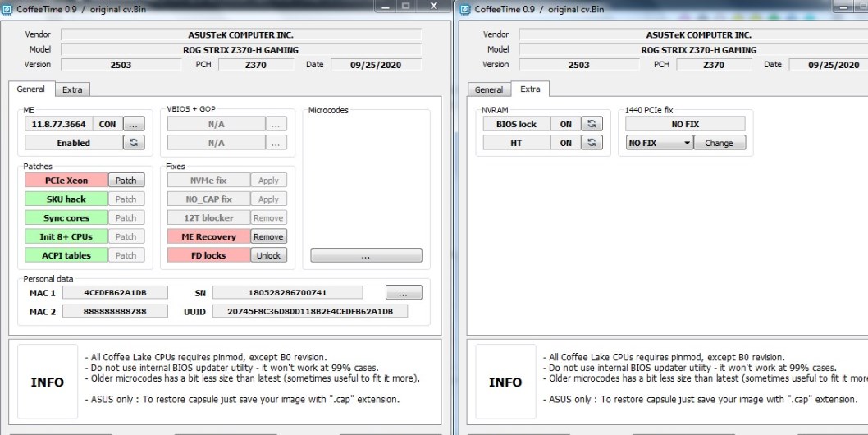Click NO_CAP fix Apply button
868x435 pixels.
point(268,199)
